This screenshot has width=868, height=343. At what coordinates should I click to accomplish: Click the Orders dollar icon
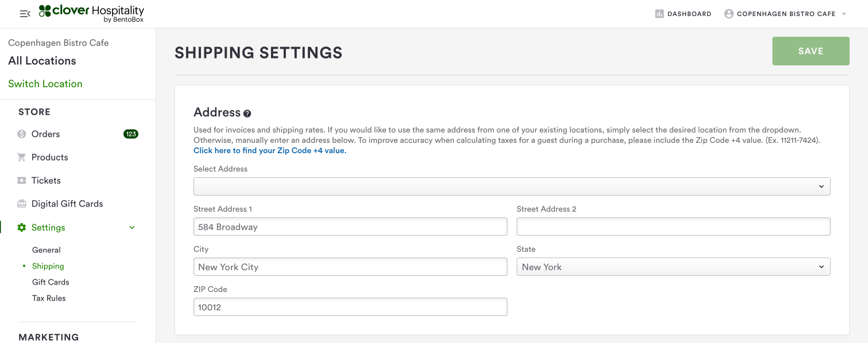click(x=22, y=134)
